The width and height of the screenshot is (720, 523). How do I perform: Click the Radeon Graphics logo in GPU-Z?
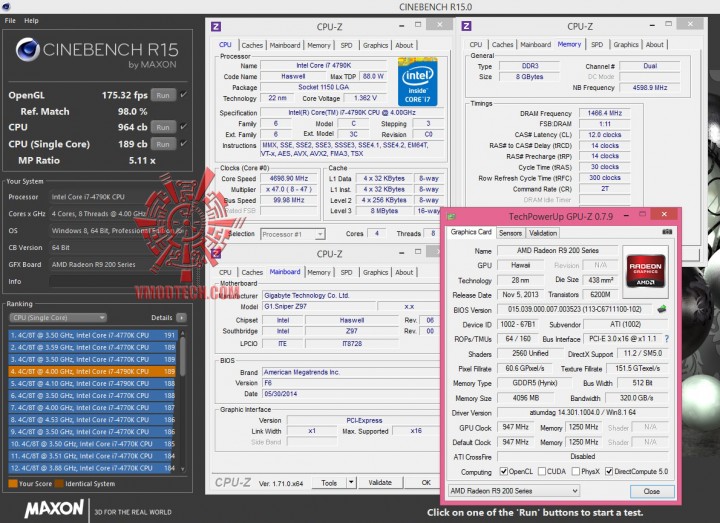pyautogui.click(x=646, y=271)
